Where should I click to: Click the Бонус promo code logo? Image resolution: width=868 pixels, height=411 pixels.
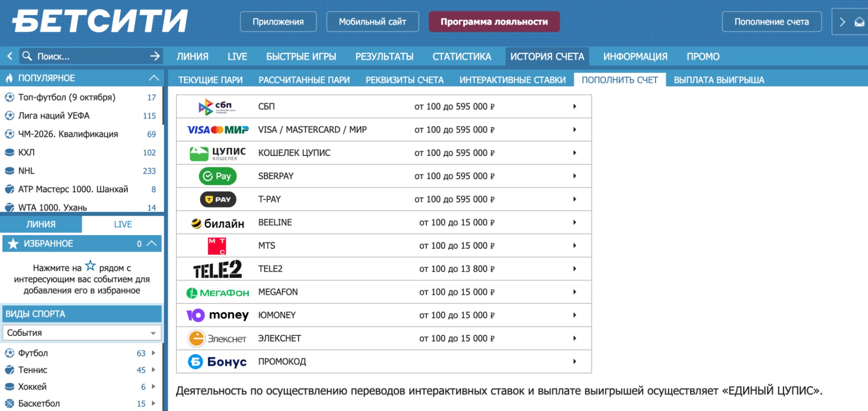click(217, 362)
